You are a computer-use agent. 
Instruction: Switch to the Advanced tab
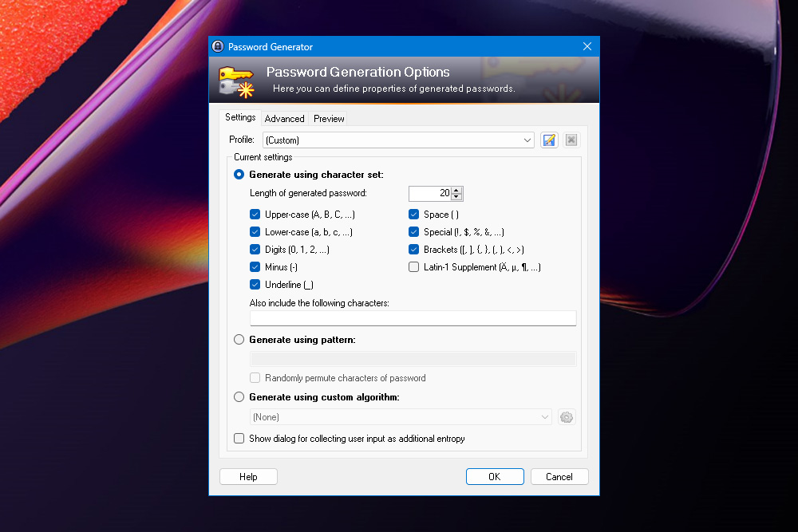(284, 118)
